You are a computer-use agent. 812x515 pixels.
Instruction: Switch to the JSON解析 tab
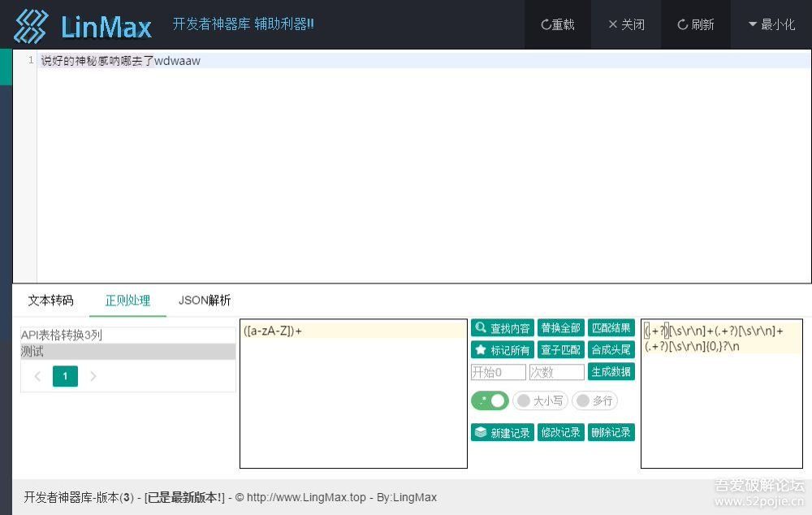click(205, 301)
